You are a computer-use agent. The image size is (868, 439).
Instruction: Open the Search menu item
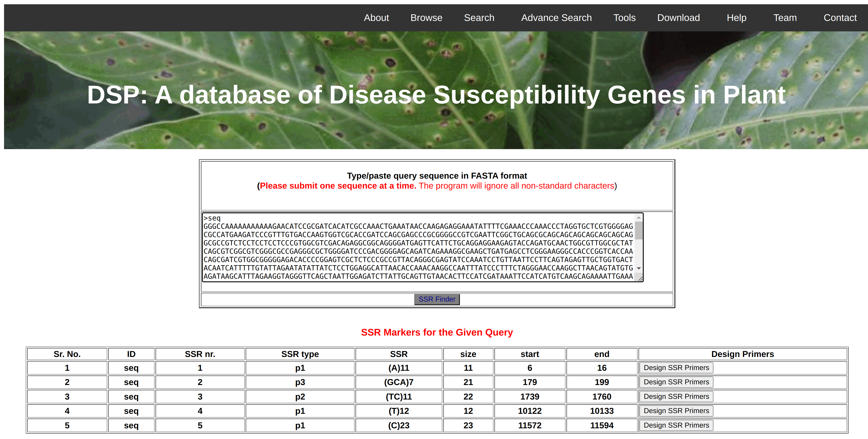[x=479, y=18]
